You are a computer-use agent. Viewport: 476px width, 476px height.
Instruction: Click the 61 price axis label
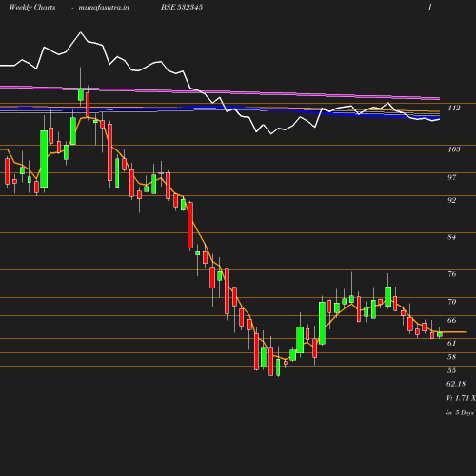tap(452, 343)
